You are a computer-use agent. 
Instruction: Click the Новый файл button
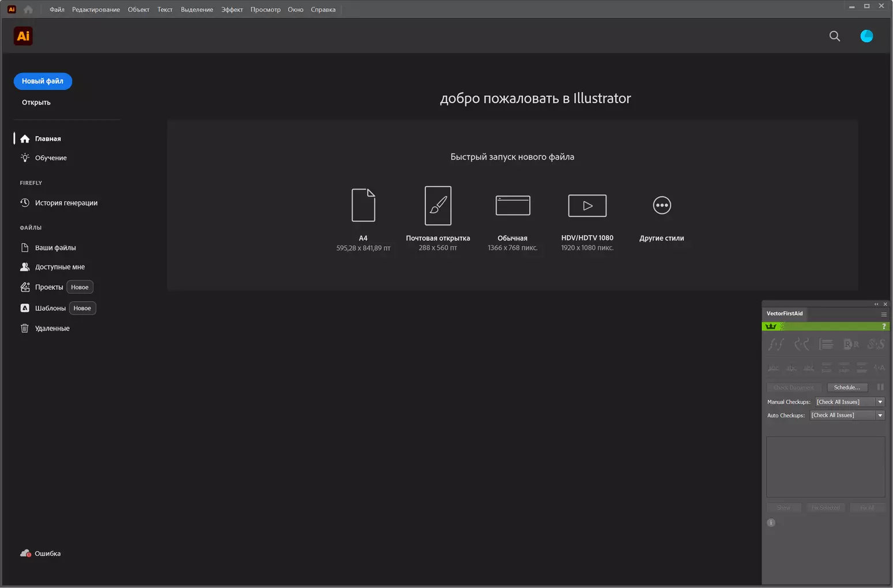pyautogui.click(x=43, y=81)
